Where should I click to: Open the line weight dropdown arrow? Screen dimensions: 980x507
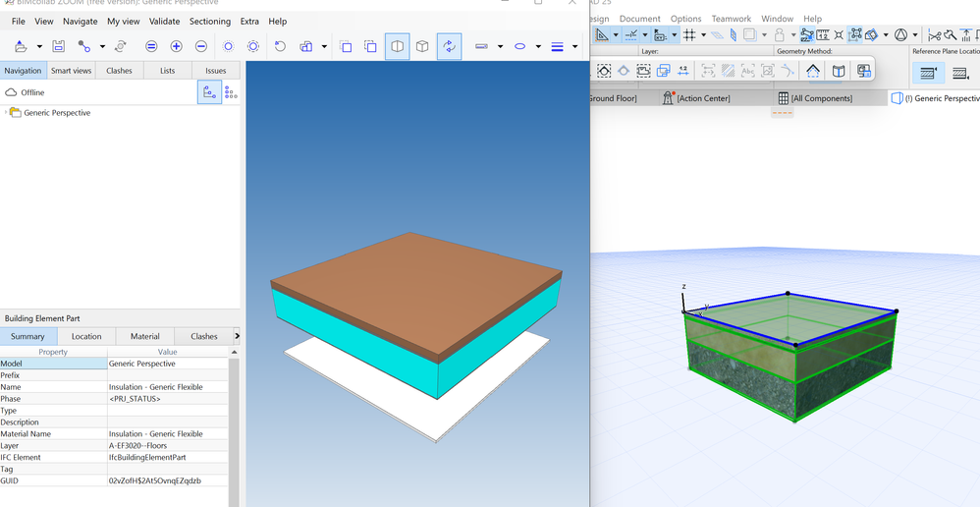coord(574,47)
